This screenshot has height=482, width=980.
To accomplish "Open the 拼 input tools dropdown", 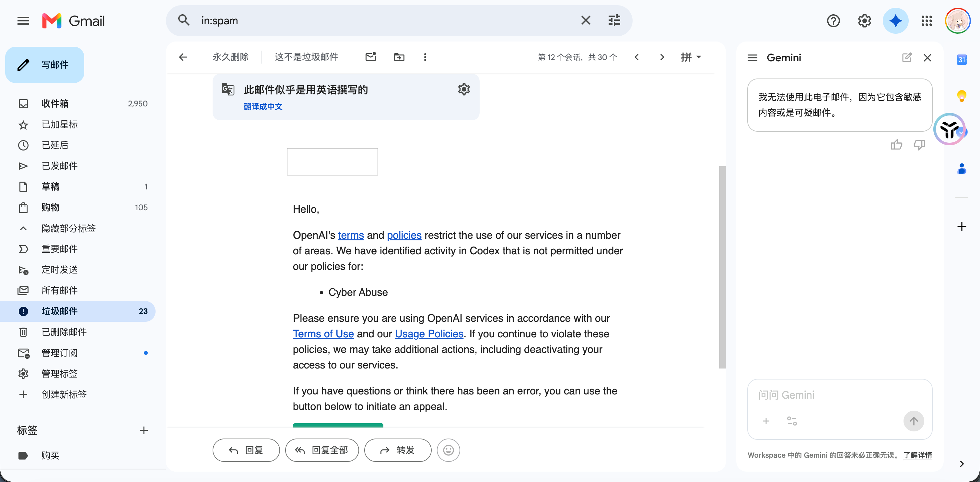I will pyautogui.click(x=691, y=57).
